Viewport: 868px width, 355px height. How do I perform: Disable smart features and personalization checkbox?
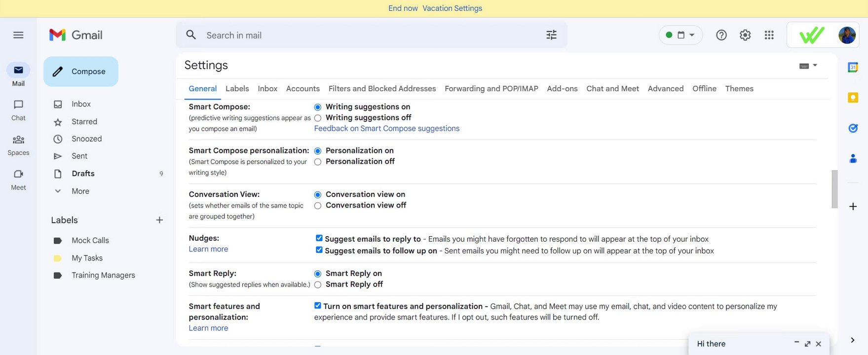318,306
